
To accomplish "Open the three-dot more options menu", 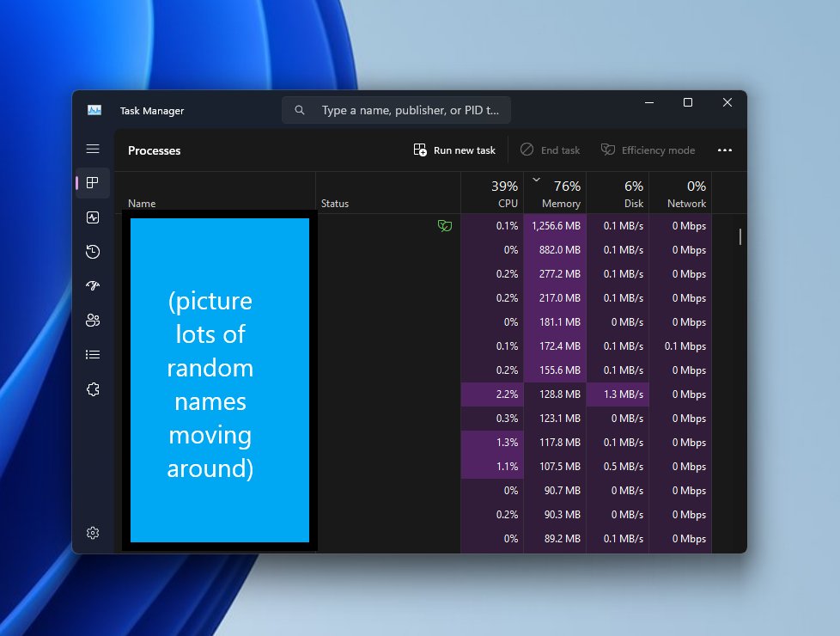I will click(x=725, y=150).
